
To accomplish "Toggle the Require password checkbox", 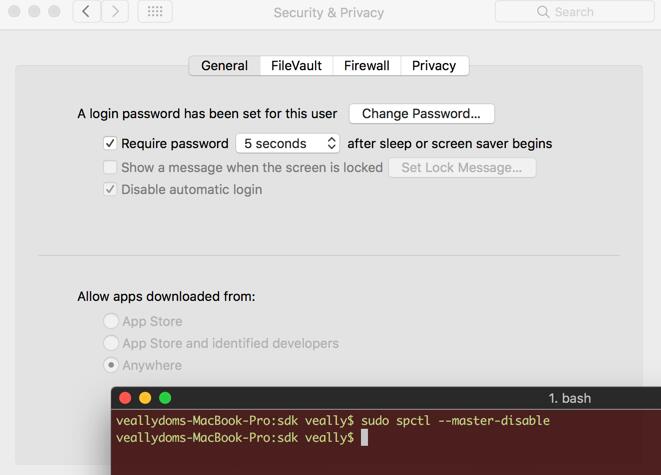I will (x=110, y=143).
